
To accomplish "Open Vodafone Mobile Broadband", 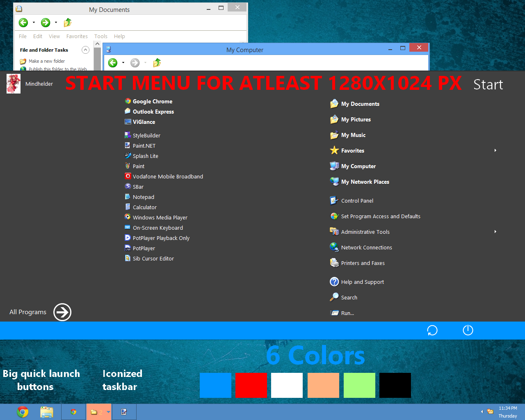I will [164, 176].
